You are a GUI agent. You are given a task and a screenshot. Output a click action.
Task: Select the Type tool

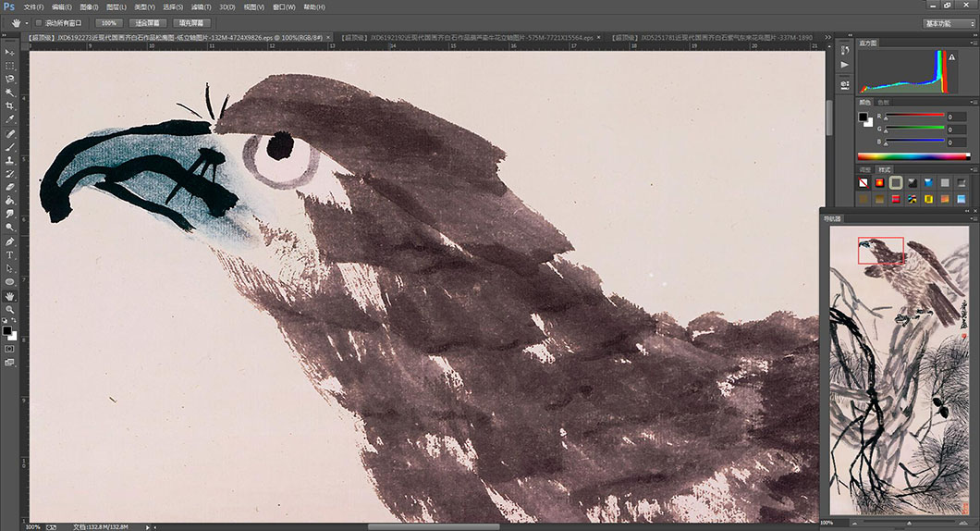pyautogui.click(x=9, y=255)
